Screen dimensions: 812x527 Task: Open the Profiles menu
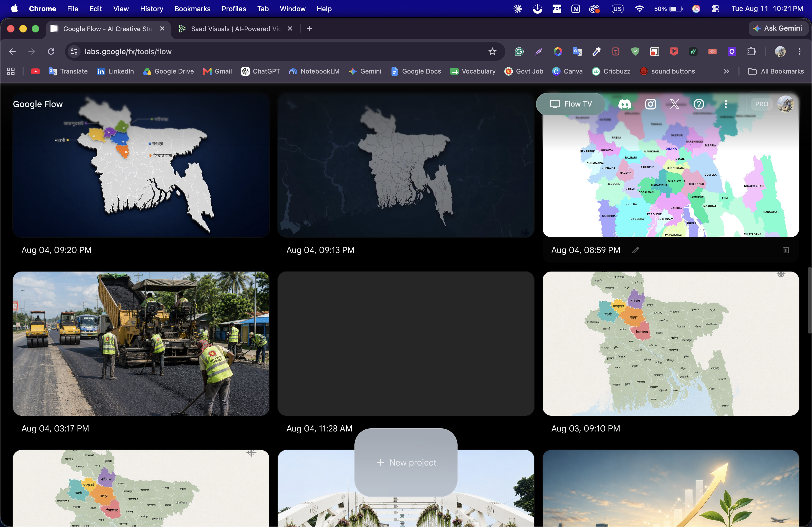click(x=234, y=9)
